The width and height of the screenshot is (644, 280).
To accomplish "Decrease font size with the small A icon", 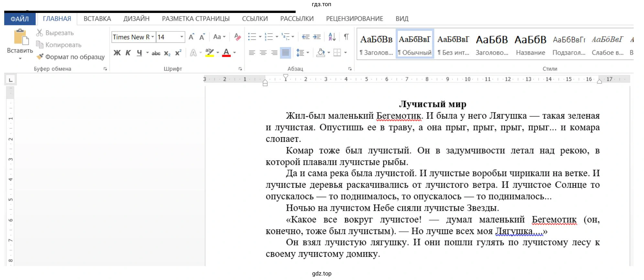I will (202, 37).
